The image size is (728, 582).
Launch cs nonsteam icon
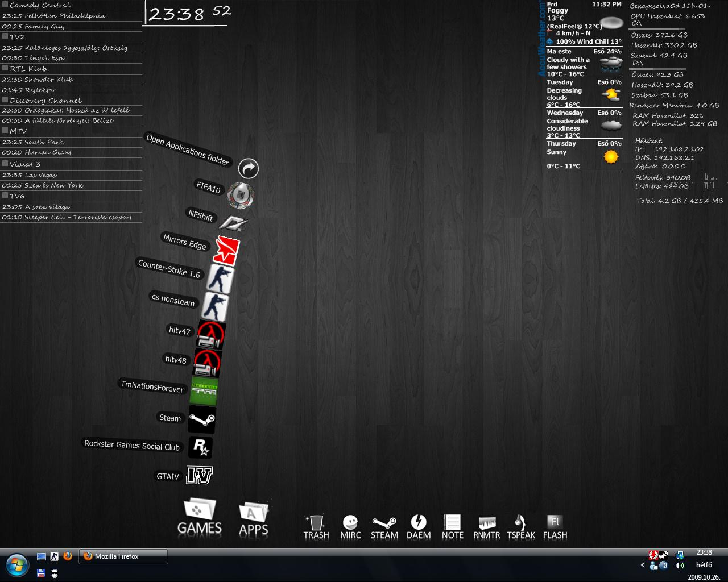pos(216,306)
